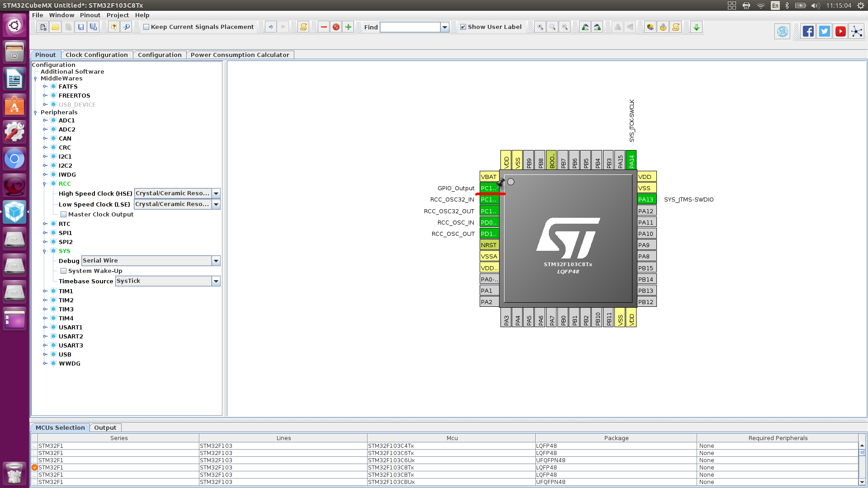Click the New Project toolbar icon

click(x=43, y=27)
